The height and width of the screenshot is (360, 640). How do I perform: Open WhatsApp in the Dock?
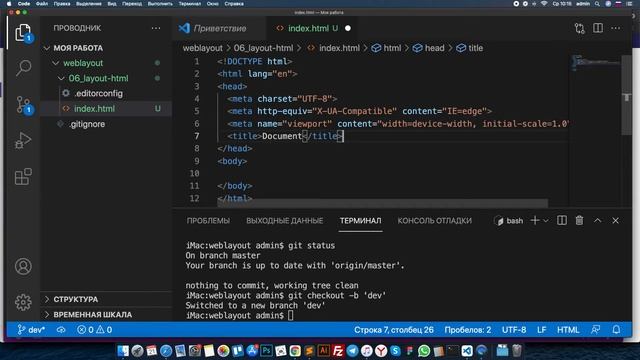point(424,351)
